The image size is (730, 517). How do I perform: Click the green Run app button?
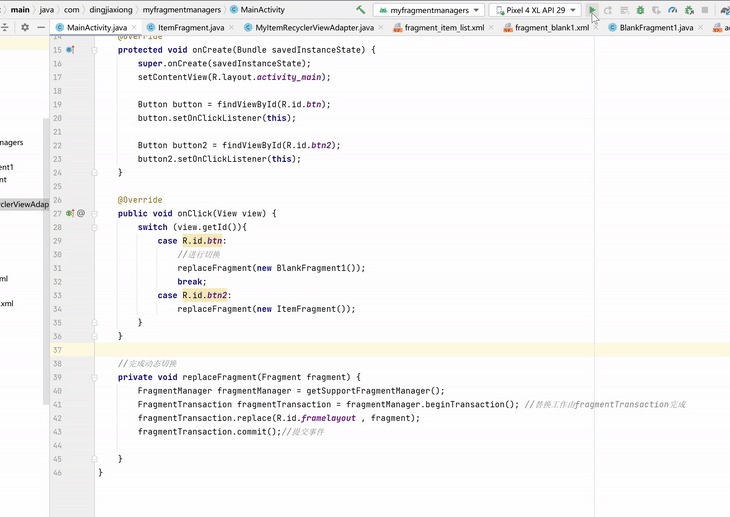point(593,10)
